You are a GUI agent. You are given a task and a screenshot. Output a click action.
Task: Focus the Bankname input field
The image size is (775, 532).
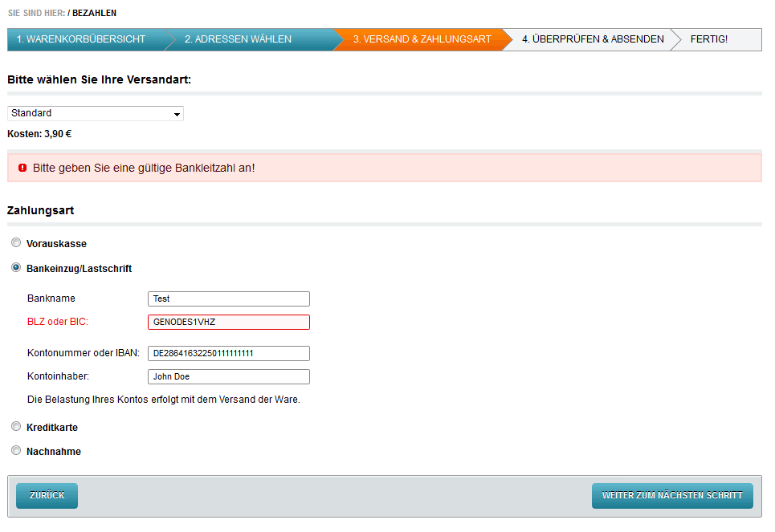[x=229, y=298]
